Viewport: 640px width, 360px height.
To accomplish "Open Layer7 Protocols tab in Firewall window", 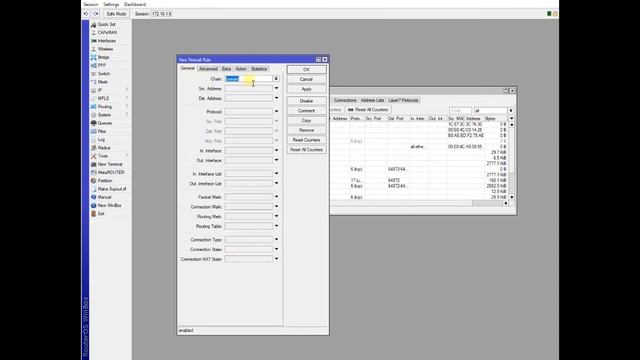I will [x=403, y=100].
